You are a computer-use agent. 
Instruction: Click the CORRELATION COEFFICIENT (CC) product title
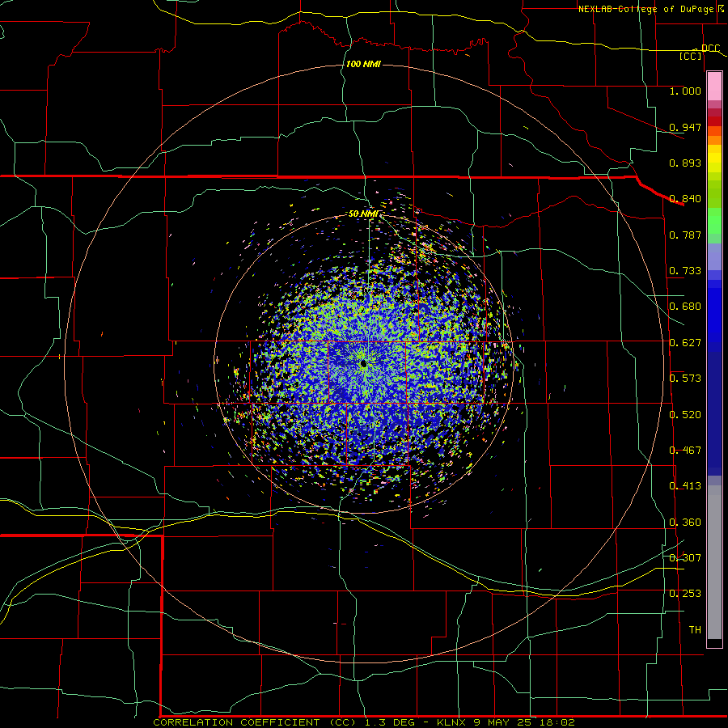(255, 722)
